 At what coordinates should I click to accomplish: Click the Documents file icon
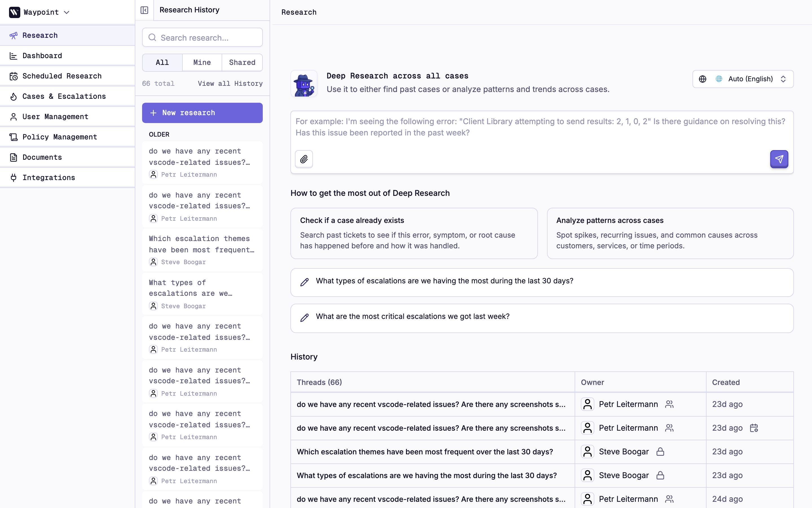point(14,157)
